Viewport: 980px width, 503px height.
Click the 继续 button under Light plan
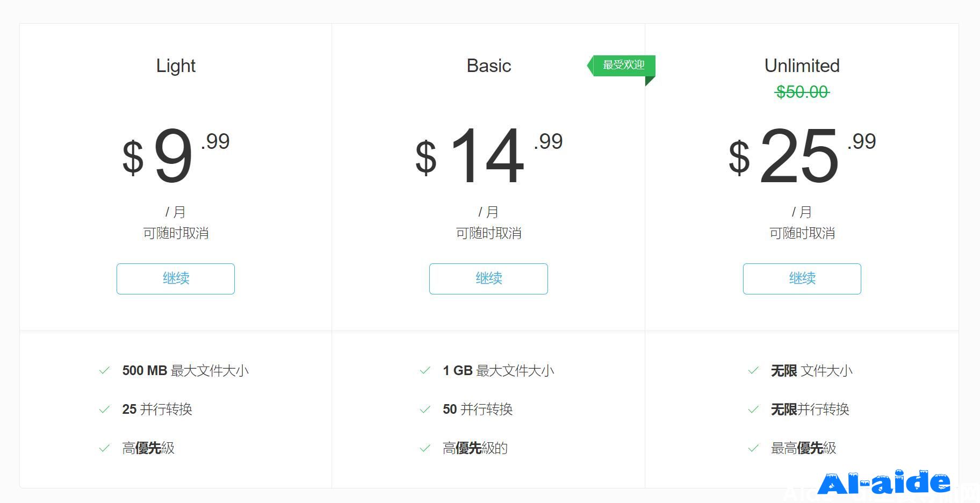pos(176,278)
